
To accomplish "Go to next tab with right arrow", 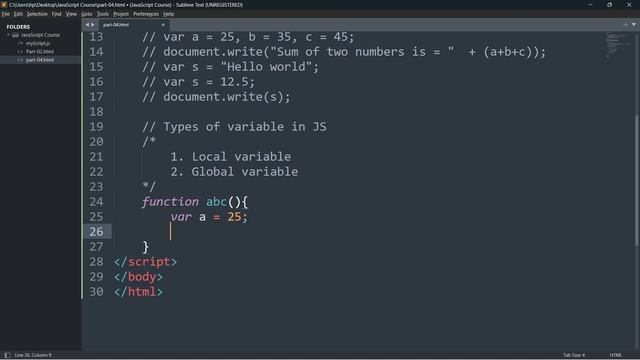I will 93,24.
